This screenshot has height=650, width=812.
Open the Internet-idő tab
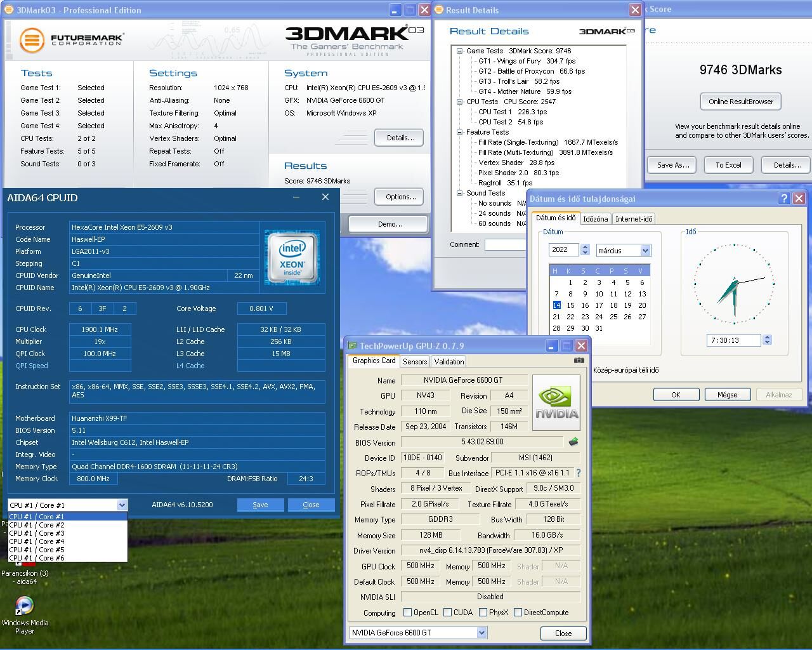(x=634, y=219)
